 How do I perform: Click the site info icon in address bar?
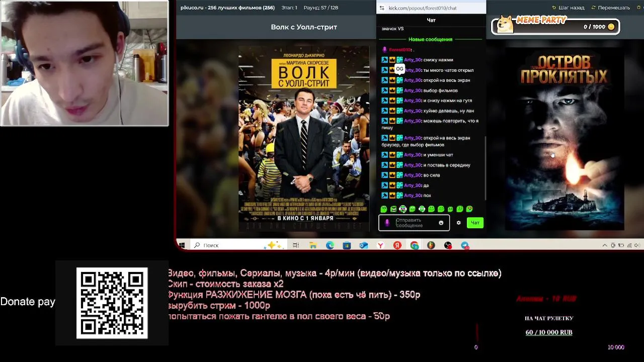382,8
